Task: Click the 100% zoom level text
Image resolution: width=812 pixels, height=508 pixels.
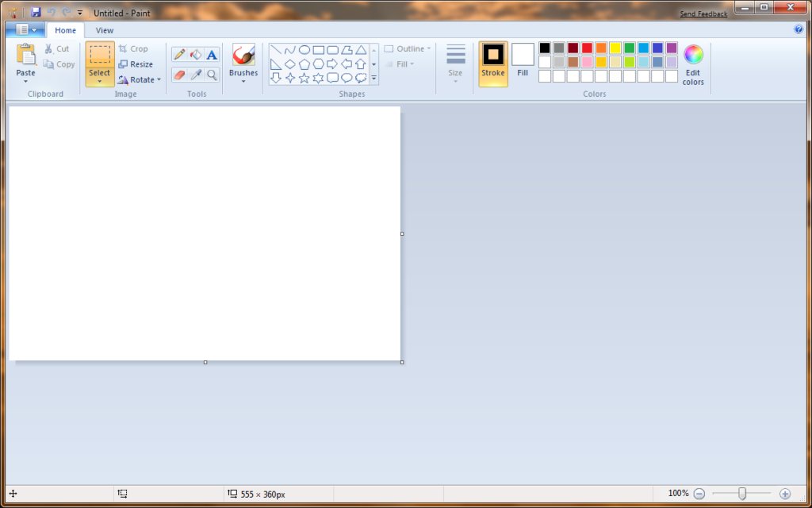Action: (679, 494)
